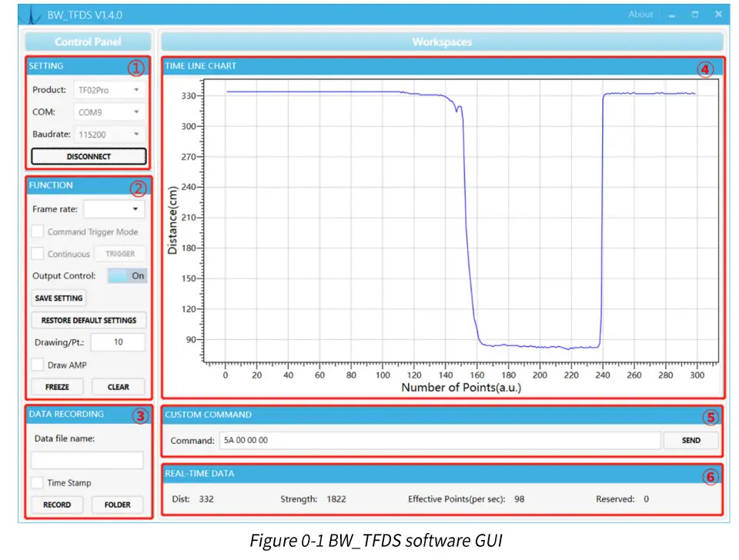Expand the Frame rate dropdown

tap(114, 209)
